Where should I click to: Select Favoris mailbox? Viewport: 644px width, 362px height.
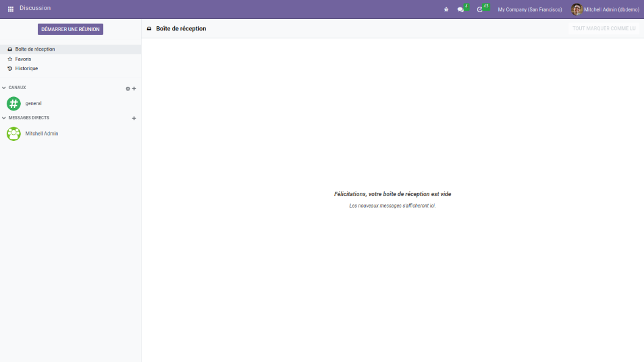point(23,59)
